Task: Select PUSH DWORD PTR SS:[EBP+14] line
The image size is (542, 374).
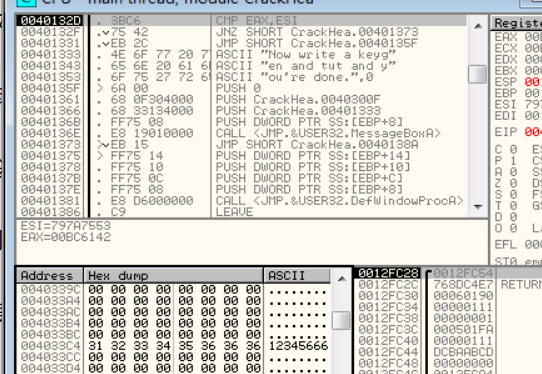Action: (313, 156)
